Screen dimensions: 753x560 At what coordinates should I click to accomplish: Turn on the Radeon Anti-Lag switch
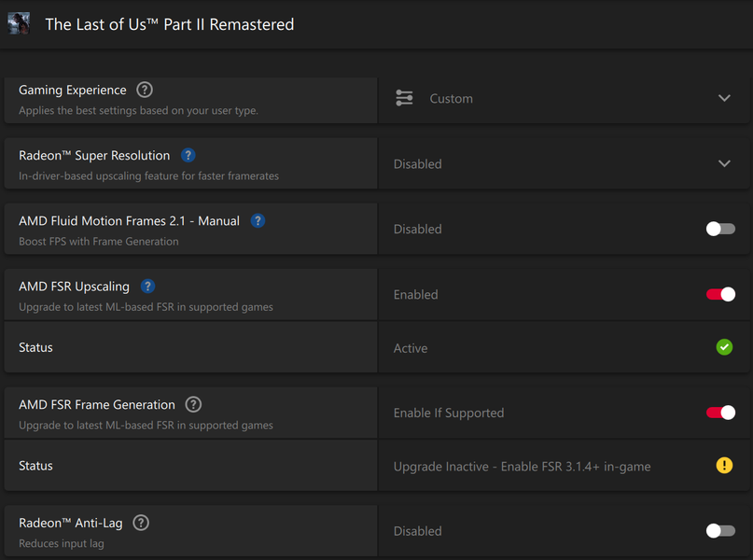(x=720, y=531)
